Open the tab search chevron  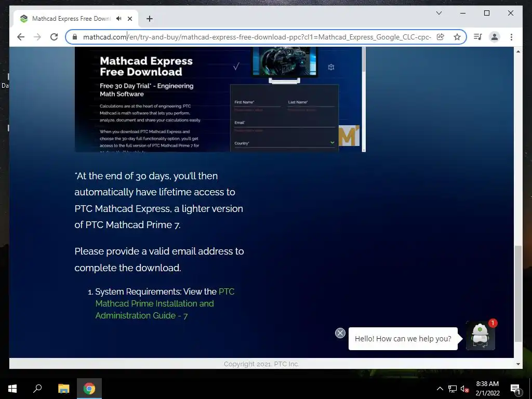click(438, 13)
